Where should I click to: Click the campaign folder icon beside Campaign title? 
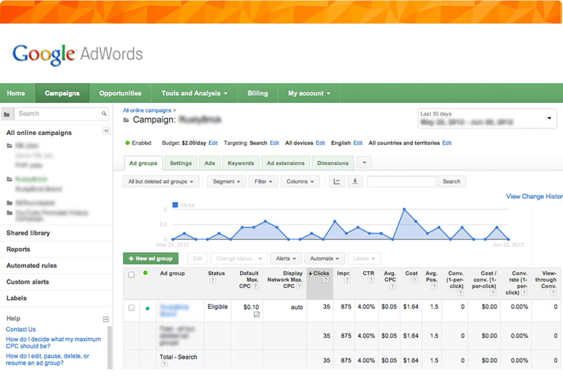pyautogui.click(x=126, y=120)
